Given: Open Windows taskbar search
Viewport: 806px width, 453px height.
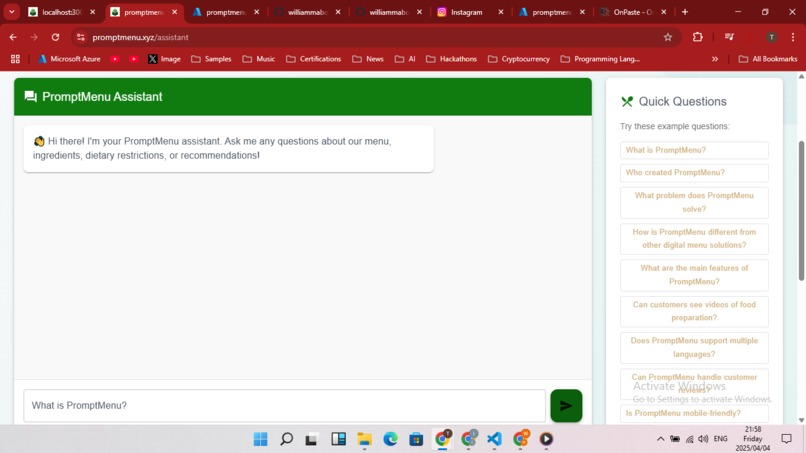Looking at the screenshot, I should (286, 439).
